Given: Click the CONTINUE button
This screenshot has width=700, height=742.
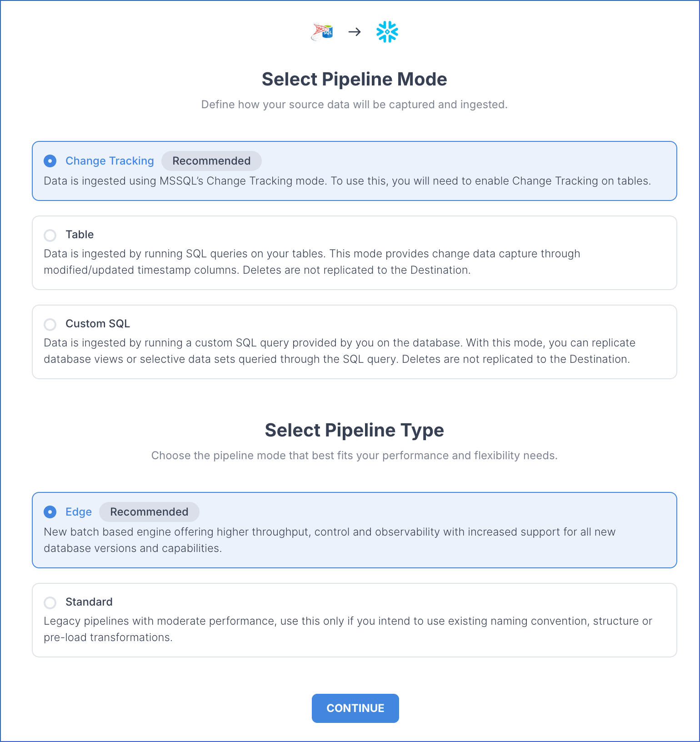Looking at the screenshot, I should click(355, 708).
